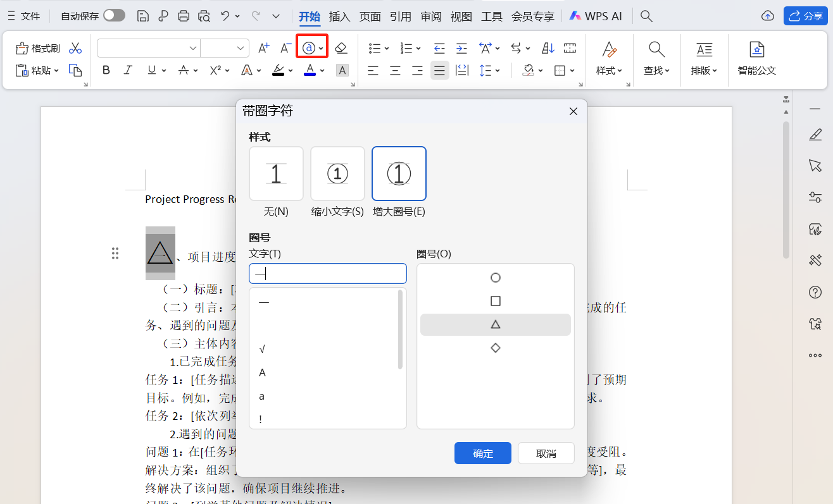Screen dimensions: 833x504
Task: Click the 文字(T) text input field
Action: (x=327, y=273)
